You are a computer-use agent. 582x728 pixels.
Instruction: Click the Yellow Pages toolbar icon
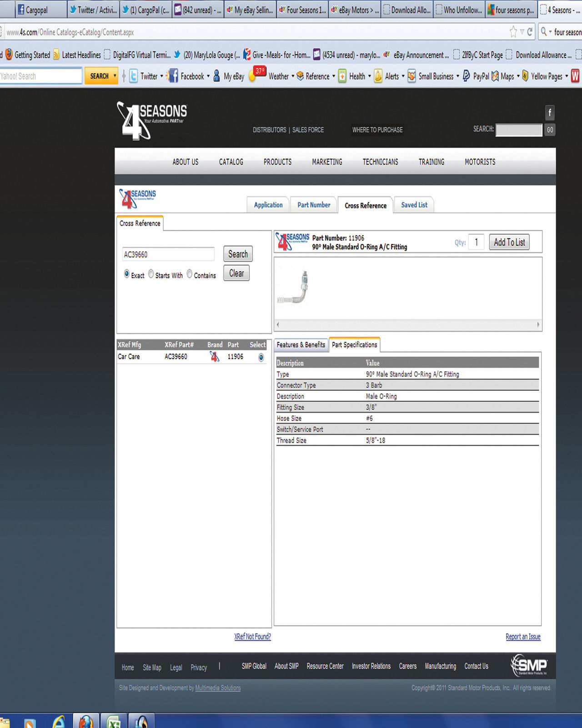coord(525,76)
